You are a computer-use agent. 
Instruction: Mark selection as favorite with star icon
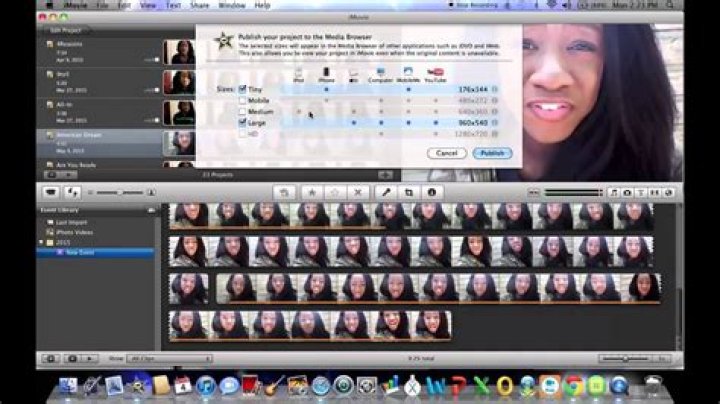[x=311, y=191]
